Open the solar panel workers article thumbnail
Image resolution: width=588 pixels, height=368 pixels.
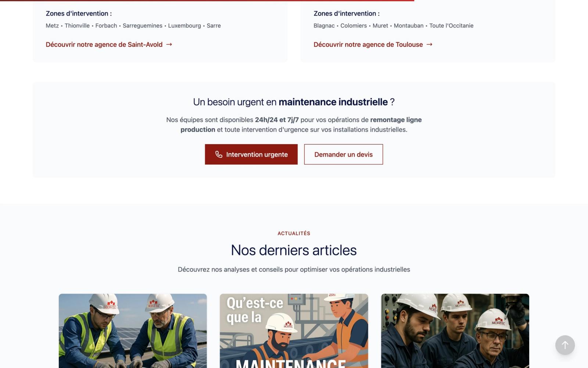tap(133, 331)
